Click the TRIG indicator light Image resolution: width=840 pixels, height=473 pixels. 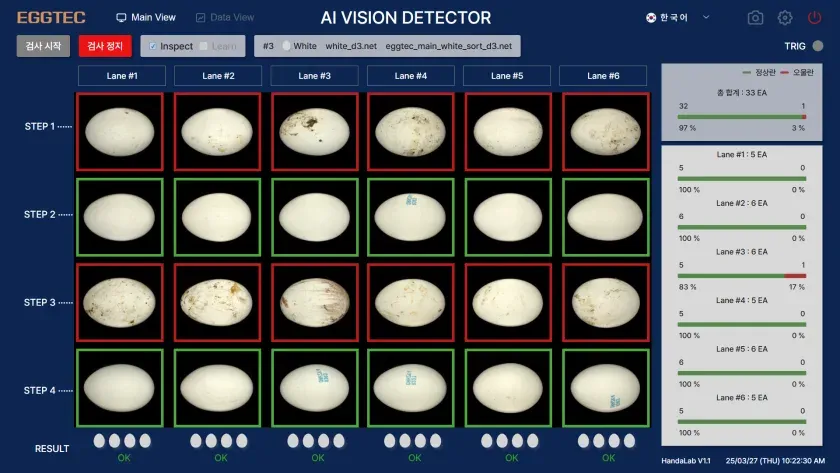(x=818, y=46)
